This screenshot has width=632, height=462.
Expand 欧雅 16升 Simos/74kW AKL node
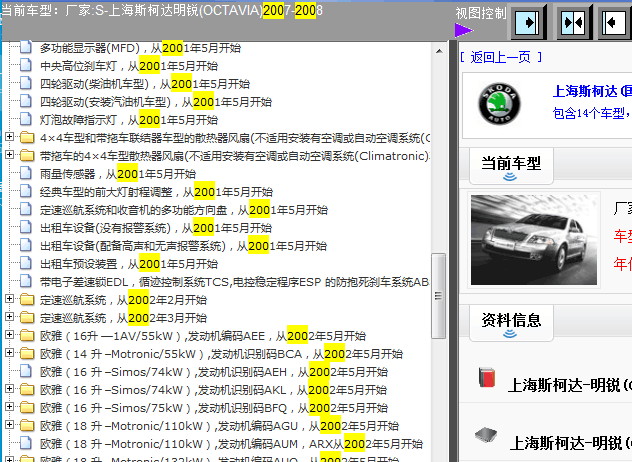[9, 389]
